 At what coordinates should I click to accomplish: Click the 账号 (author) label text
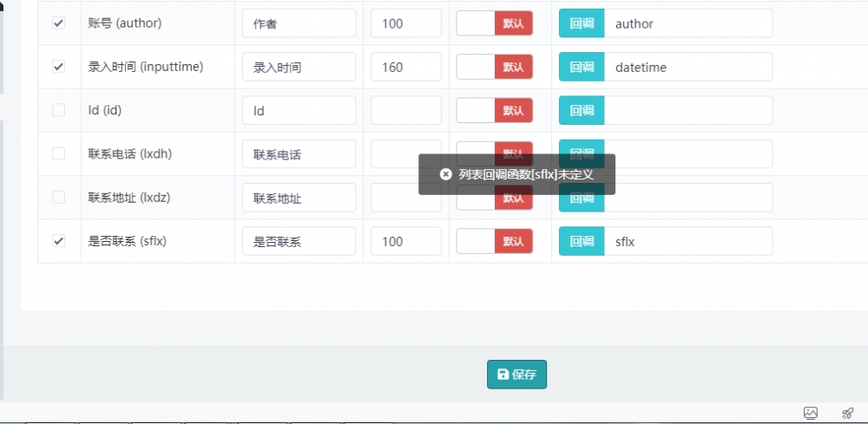click(x=124, y=23)
